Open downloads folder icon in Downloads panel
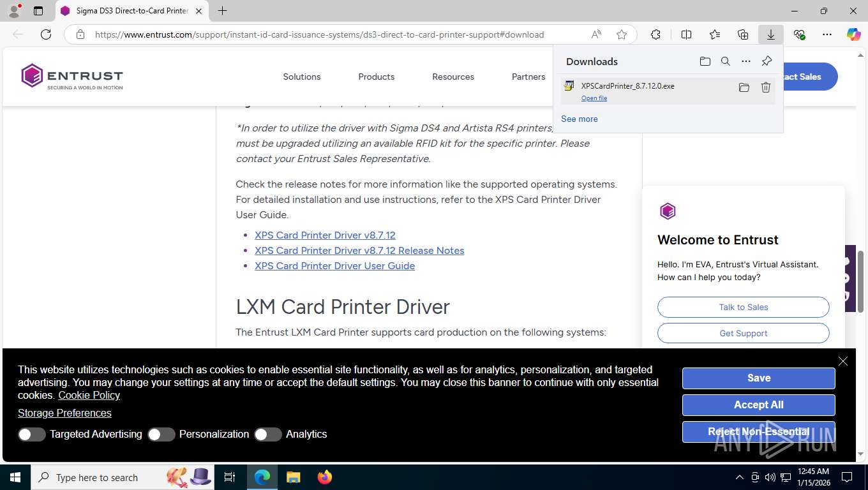 (705, 61)
